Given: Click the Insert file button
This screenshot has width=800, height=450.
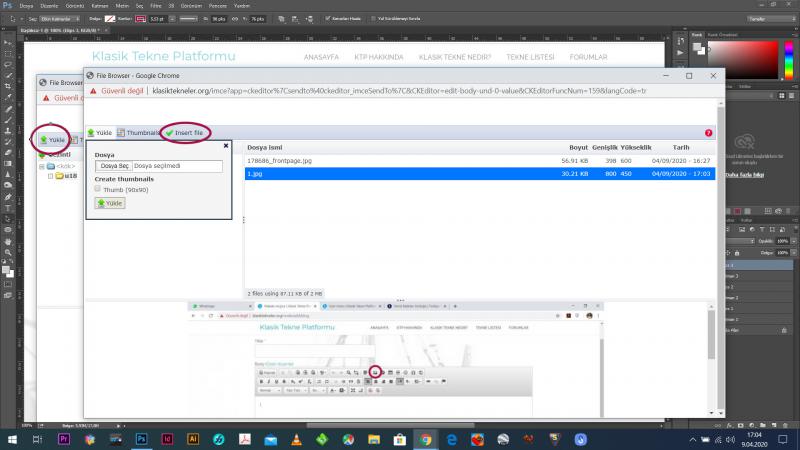Looking at the screenshot, I should coord(184,133).
